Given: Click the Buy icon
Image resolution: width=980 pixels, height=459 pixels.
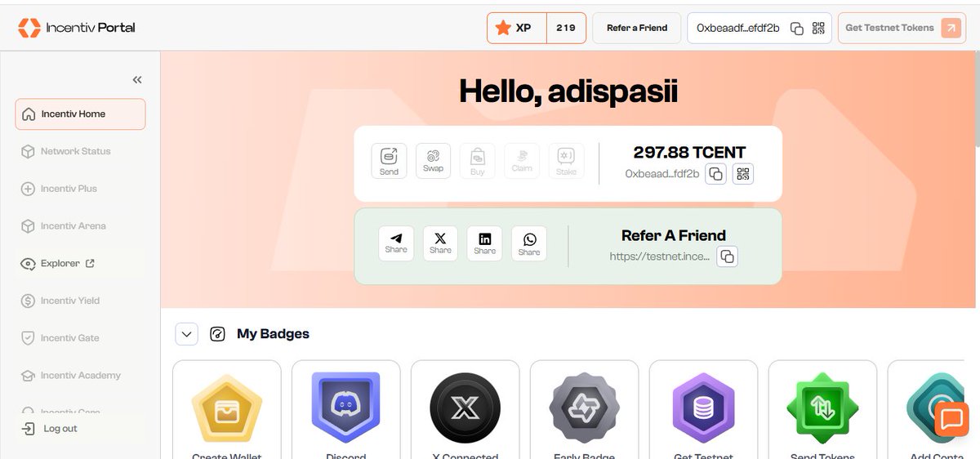Looking at the screenshot, I should pyautogui.click(x=478, y=161).
